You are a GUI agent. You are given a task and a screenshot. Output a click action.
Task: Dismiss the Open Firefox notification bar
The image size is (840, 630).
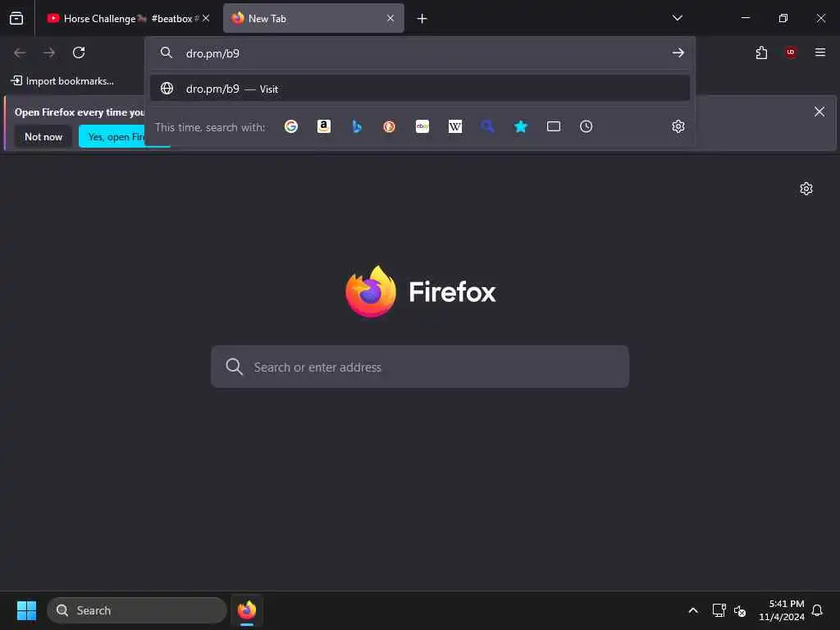tap(819, 112)
